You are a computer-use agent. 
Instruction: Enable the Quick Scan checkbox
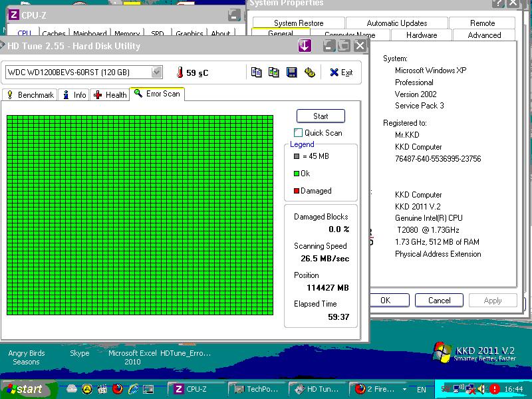298,132
